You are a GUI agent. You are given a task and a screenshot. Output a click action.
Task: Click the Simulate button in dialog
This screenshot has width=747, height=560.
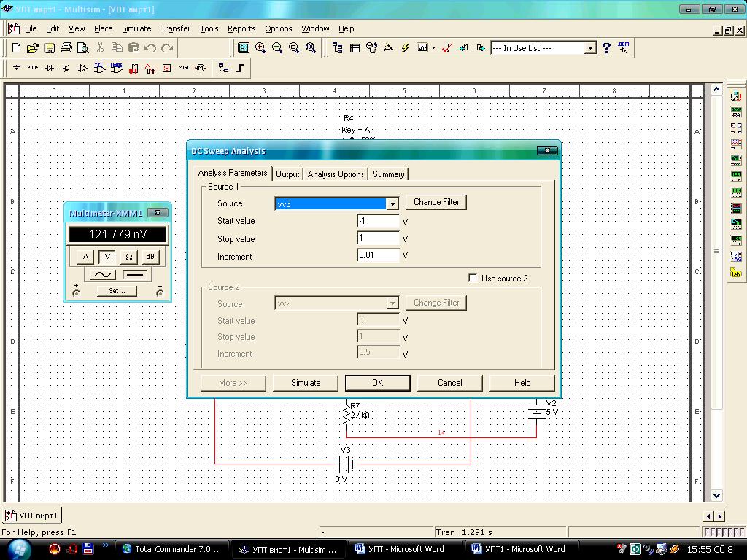pos(306,383)
